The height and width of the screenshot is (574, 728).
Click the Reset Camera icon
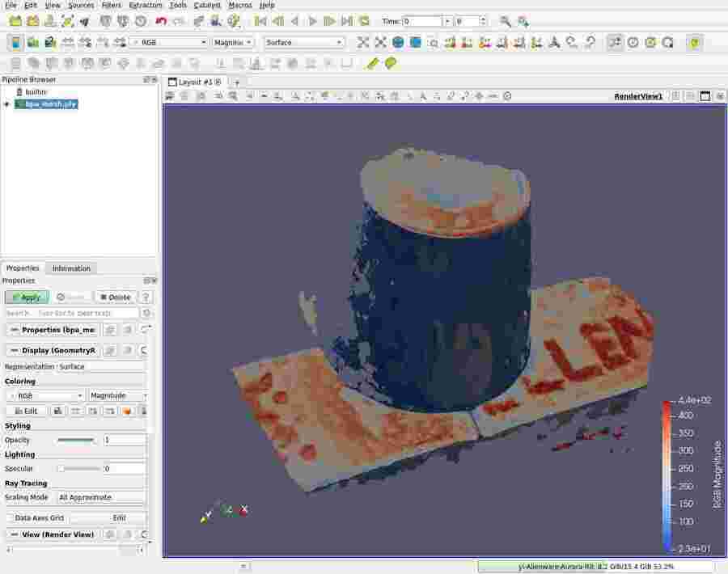point(362,42)
